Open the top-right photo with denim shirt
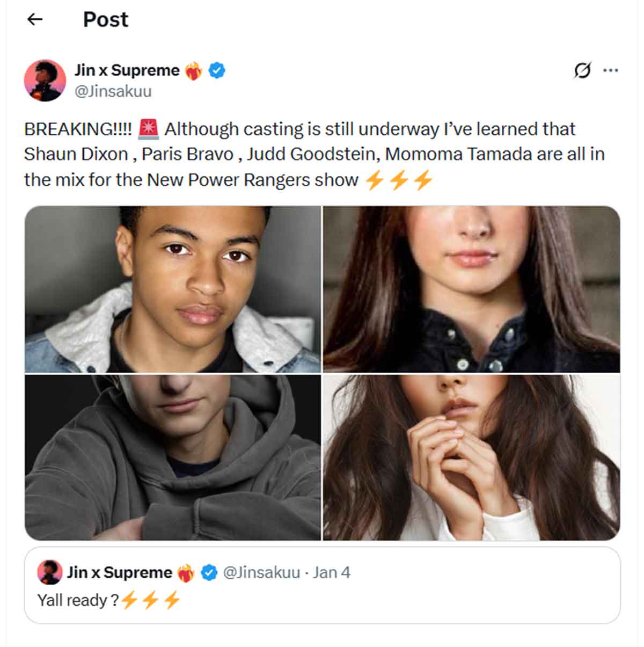Image resolution: width=644 pixels, height=647 pixels. [471, 289]
